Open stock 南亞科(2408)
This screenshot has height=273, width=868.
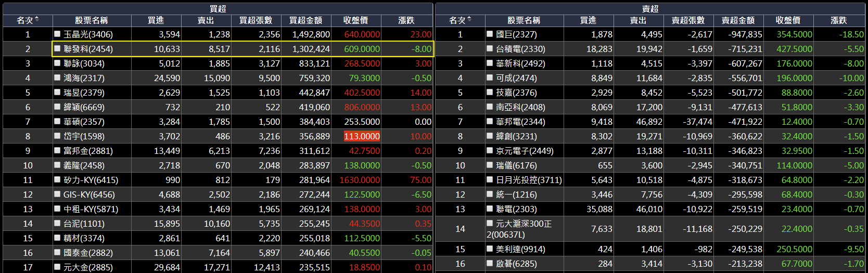point(520,107)
